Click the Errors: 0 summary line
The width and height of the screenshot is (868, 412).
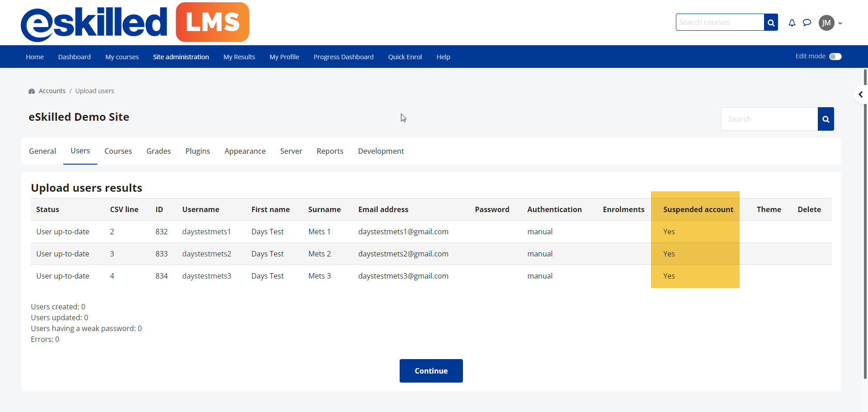[x=45, y=339]
